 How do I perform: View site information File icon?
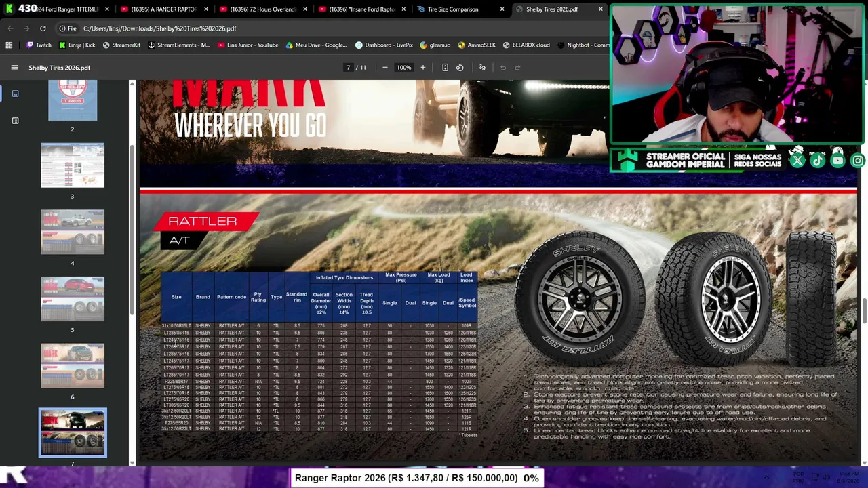pos(66,28)
